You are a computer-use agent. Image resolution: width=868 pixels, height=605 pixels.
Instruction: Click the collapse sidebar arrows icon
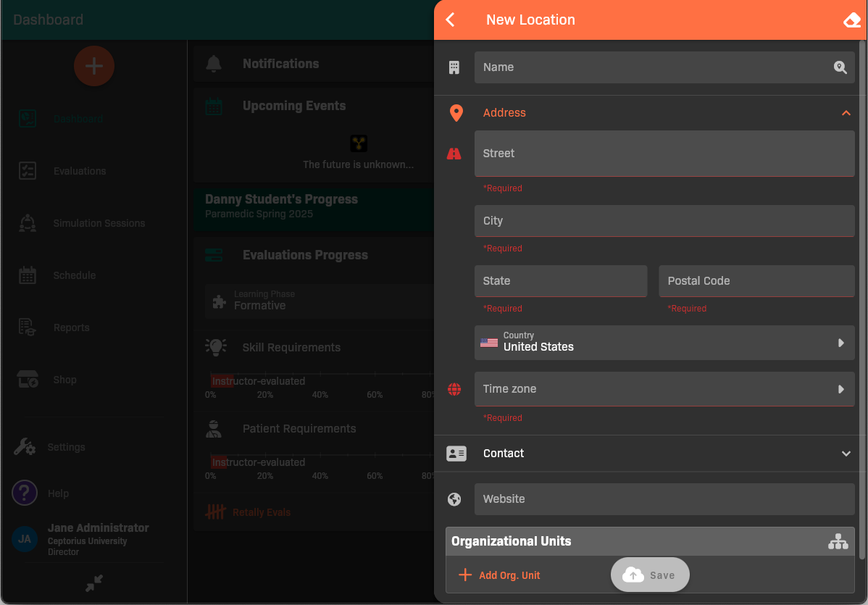(x=94, y=583)
